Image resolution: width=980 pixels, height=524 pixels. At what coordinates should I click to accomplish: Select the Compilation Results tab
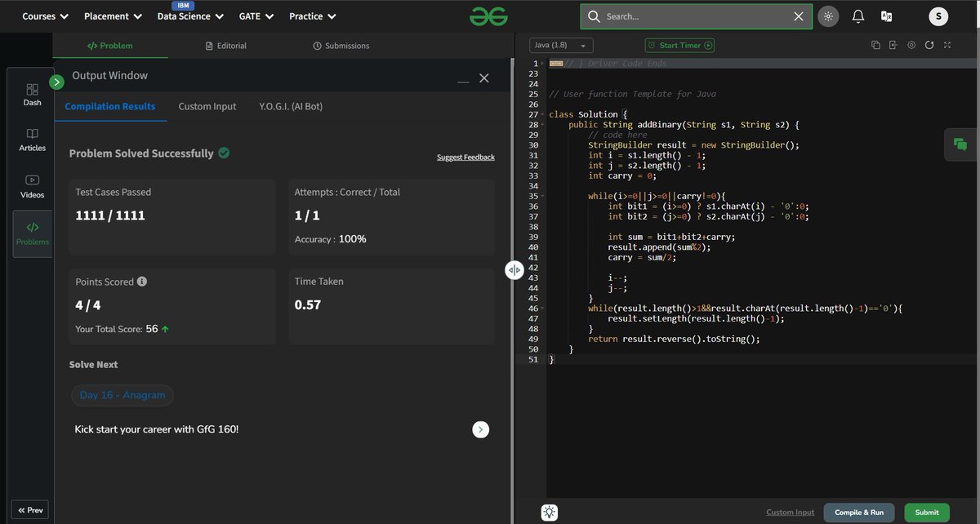(110, 107)
